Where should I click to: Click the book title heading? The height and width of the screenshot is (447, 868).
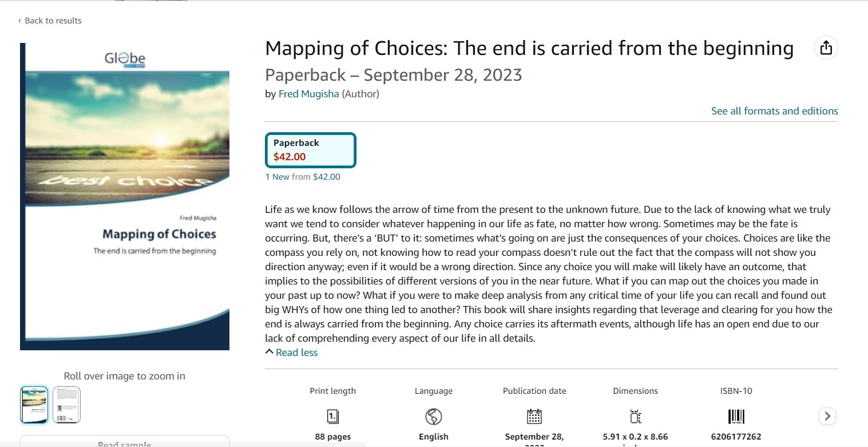click(529, 49)
